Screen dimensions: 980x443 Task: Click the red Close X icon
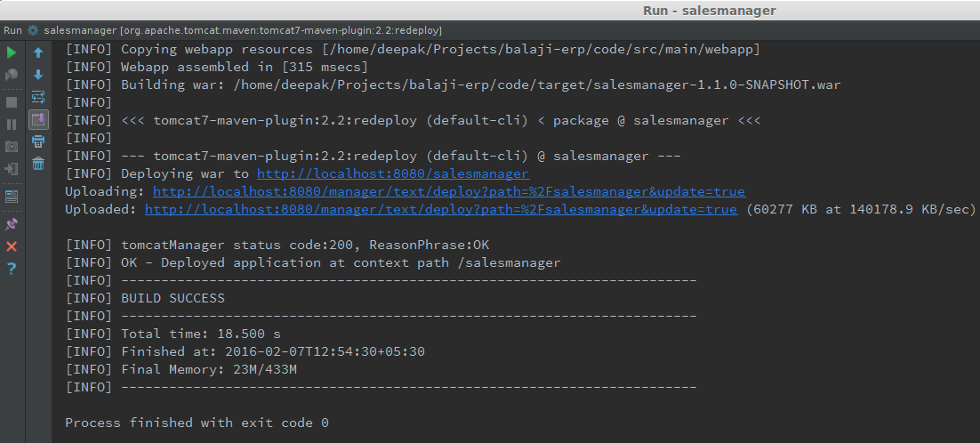[x=12, y=246]
